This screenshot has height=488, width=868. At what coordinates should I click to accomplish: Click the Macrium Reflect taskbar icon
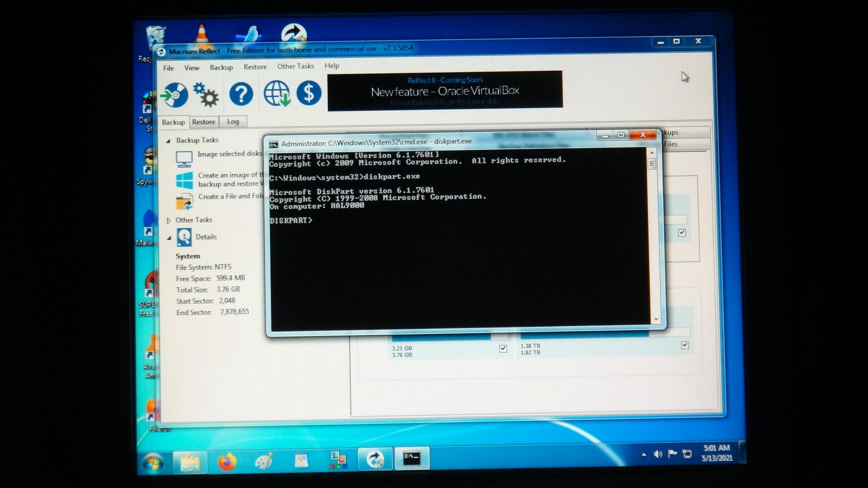tap(375, 460)
